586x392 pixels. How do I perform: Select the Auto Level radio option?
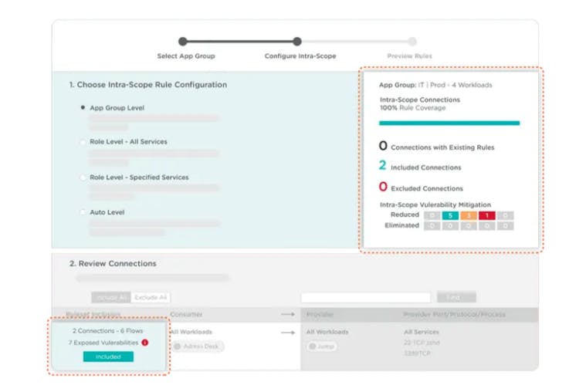[83, 212]
